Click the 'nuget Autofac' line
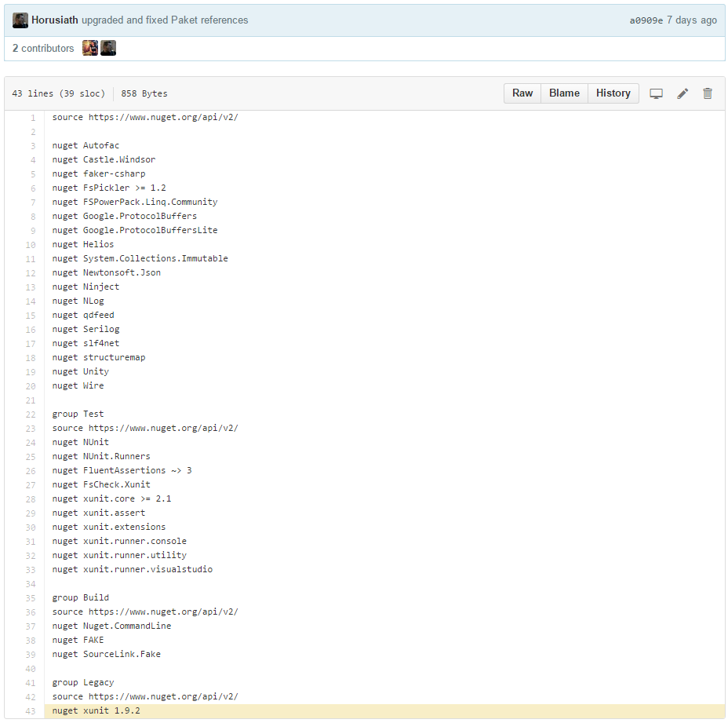Image resolution: width=728 pixels, height=723 pixels. tap(86, 145)
